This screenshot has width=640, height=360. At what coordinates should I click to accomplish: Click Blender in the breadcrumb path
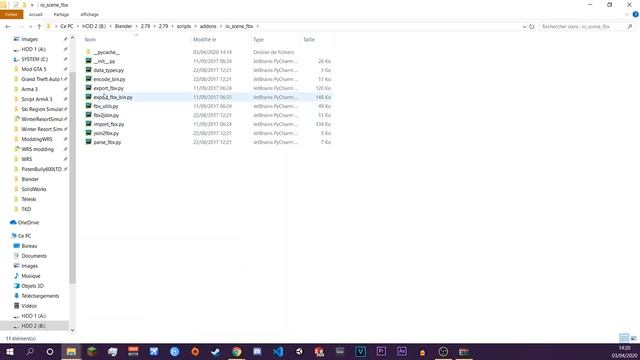123,27
